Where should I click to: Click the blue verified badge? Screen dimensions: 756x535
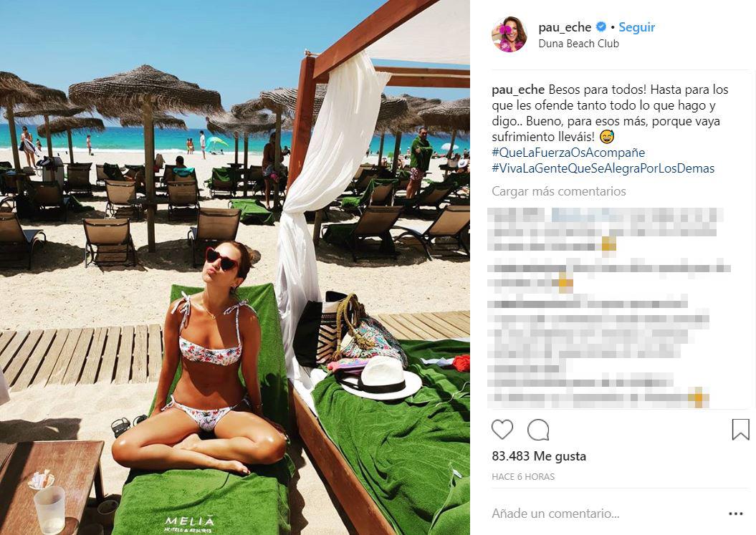click(601, 27)
